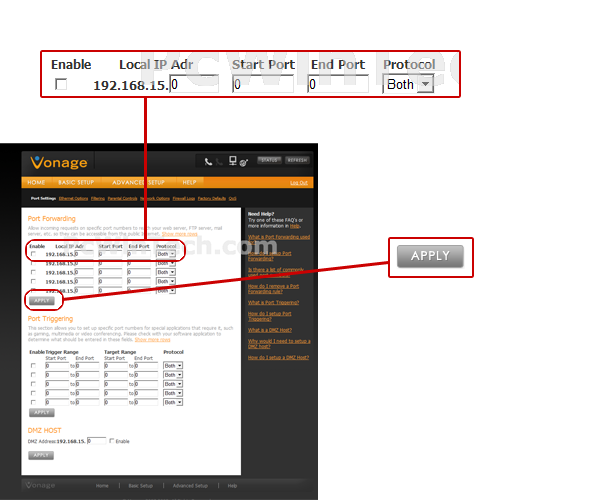
Task: Click the network computer status icon
Action: [232, 161]
